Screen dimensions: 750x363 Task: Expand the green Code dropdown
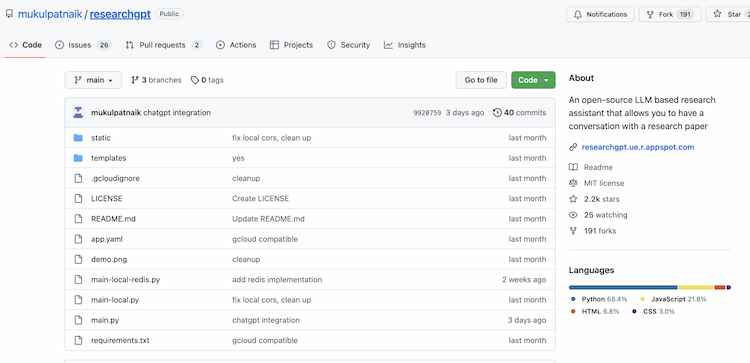tap(533, 80)
